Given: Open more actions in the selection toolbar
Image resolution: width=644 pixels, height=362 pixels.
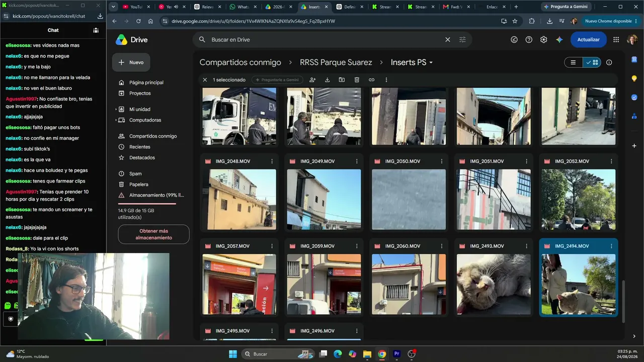Looking at the screenshot, I should click(386, 80).
